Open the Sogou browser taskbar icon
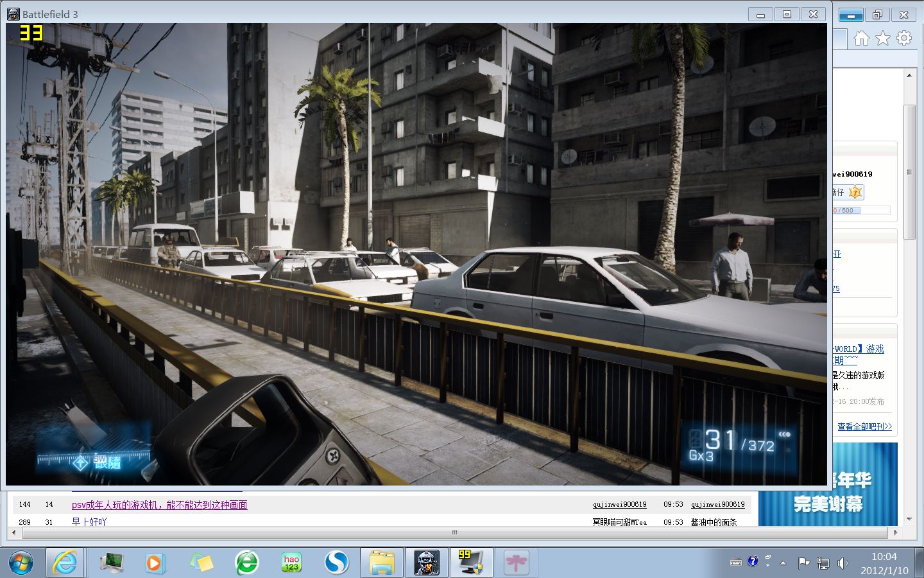 coord(336,563)
